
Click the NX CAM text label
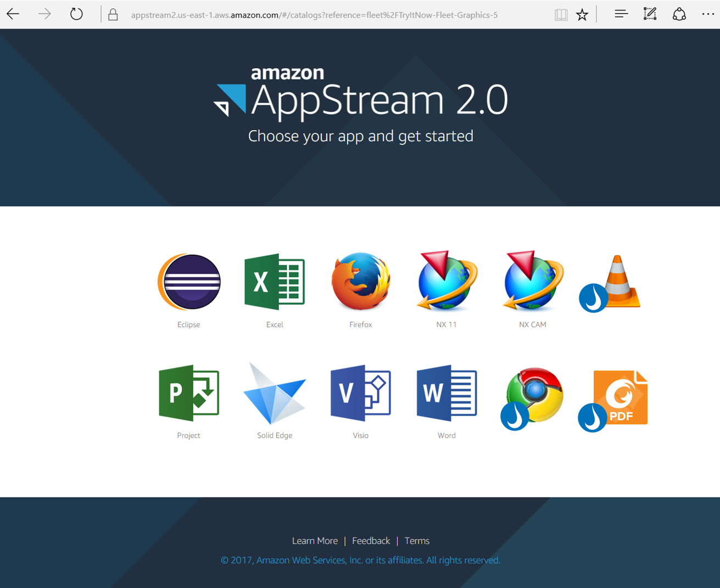pyautogui.click(x=533, y=324)
